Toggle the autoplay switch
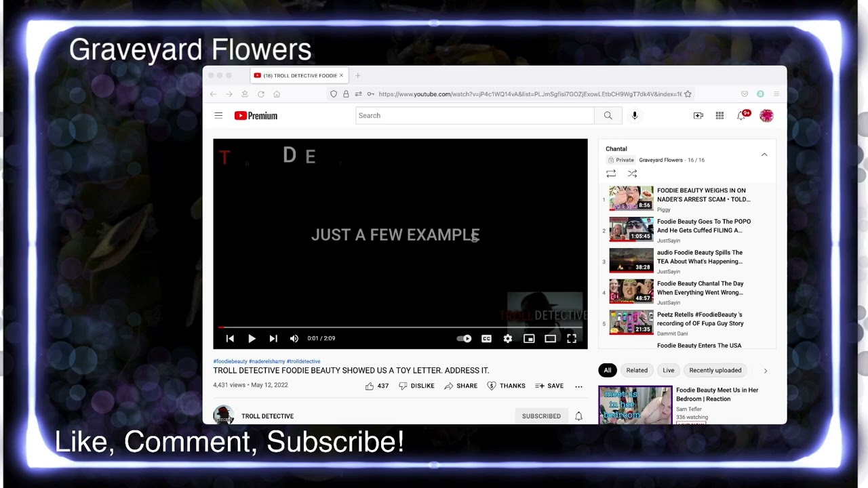Image resolution: width=868 pixels, height=488 pixels. (465, 338)
